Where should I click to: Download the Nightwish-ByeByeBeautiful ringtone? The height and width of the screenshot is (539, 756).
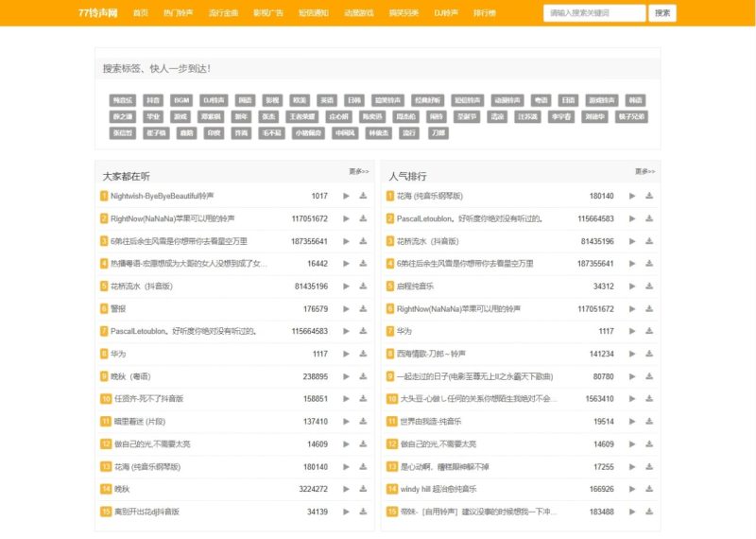point(363,196)
